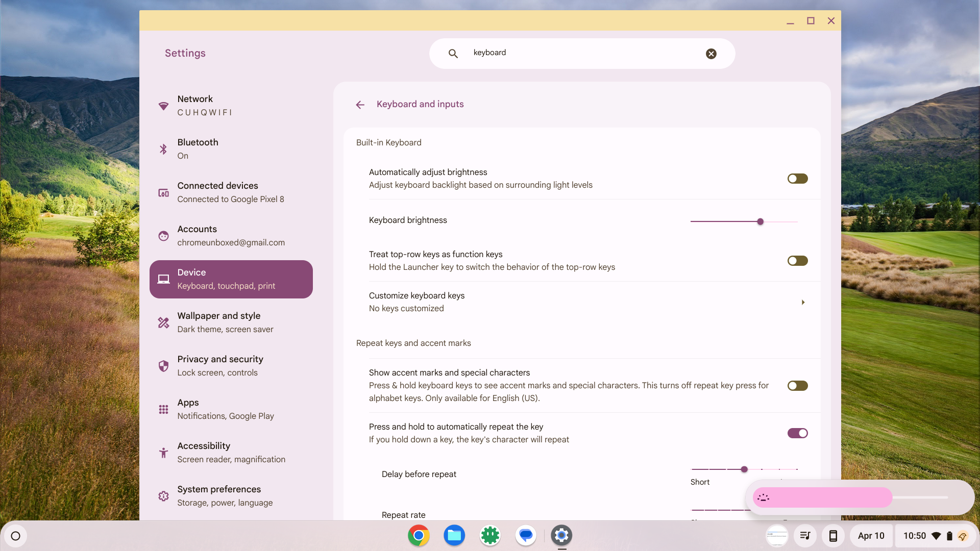Open the Files app from the shelf
Image resolution: width=980 pixels, height=551 pixels.
454,536
